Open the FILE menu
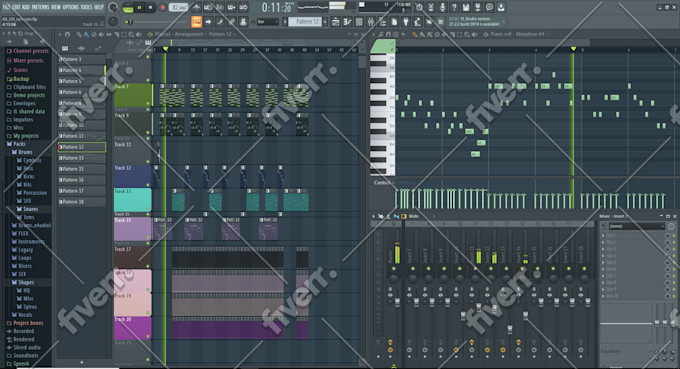Image resolution: width=680 pixels, height=369 pixels. 7,7
